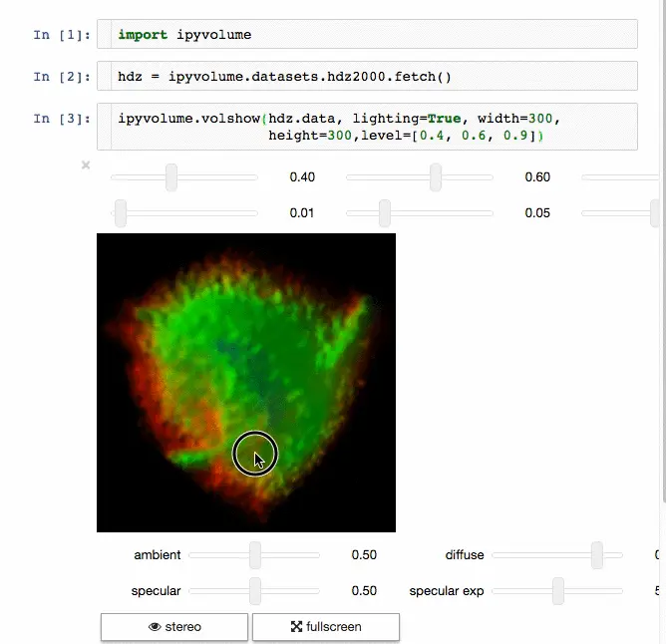This screenshot has width=666, height=644.
Task: Click the stereo button
Action: pos(174,627)
